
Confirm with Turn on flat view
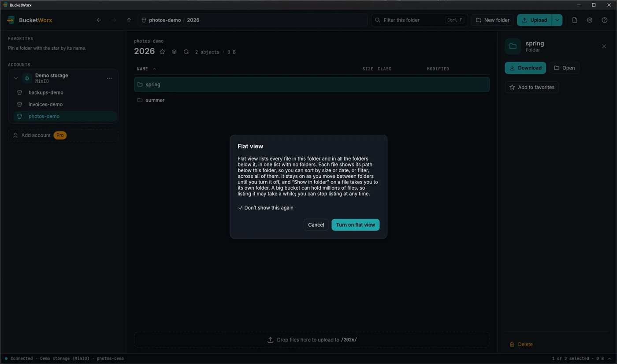point(355,225)
